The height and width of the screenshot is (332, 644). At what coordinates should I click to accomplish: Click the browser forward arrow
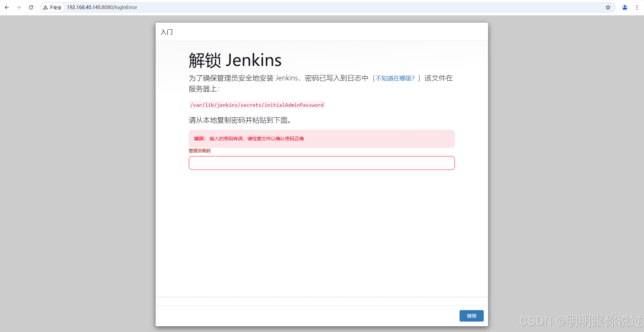click(x=19, y=7)
